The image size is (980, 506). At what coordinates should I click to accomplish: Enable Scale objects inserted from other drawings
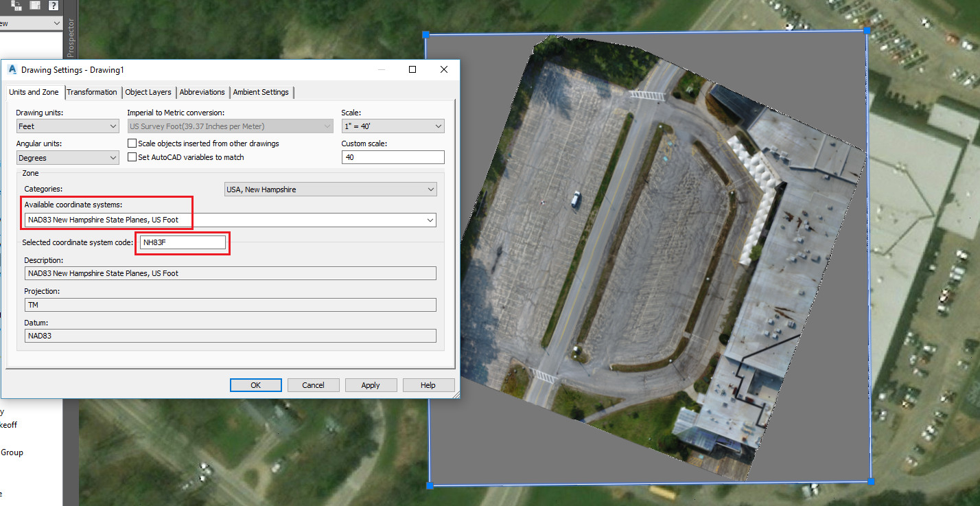point(132,143)
